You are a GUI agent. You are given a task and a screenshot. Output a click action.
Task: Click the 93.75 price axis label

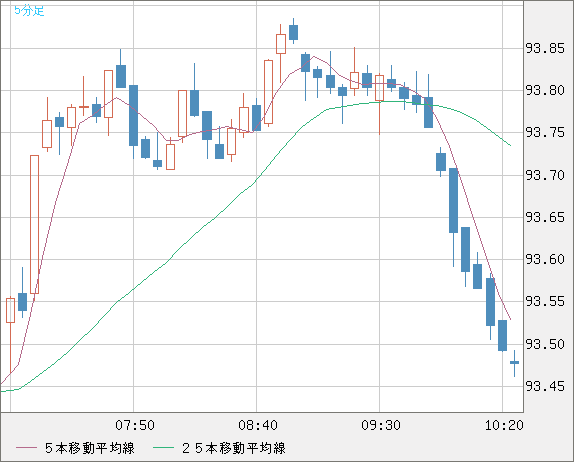[545, 133]
